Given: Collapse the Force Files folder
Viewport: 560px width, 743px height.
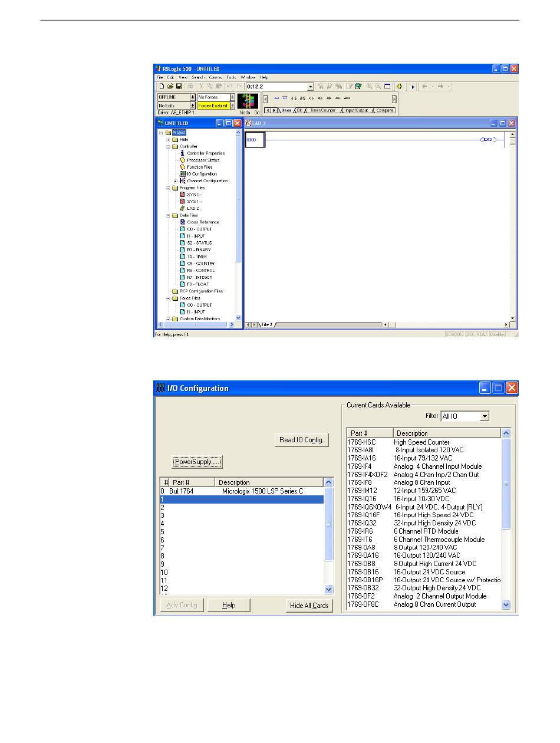Looking at the screenshot, I should coord(168,298).
